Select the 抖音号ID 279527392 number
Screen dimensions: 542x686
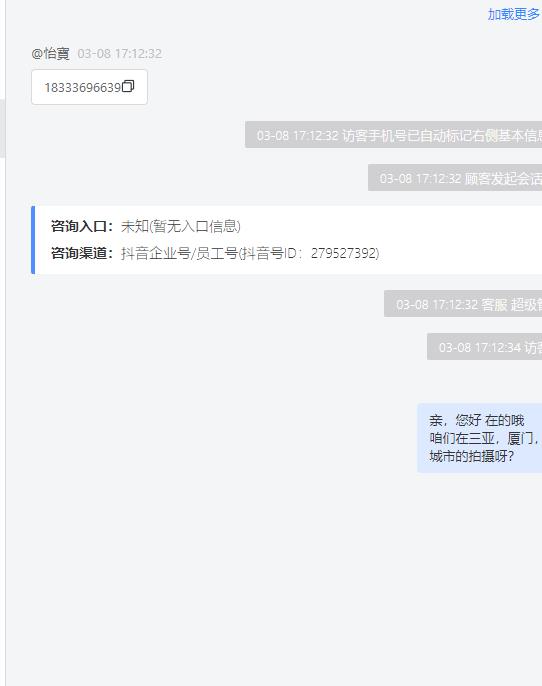tap(345, 253)
